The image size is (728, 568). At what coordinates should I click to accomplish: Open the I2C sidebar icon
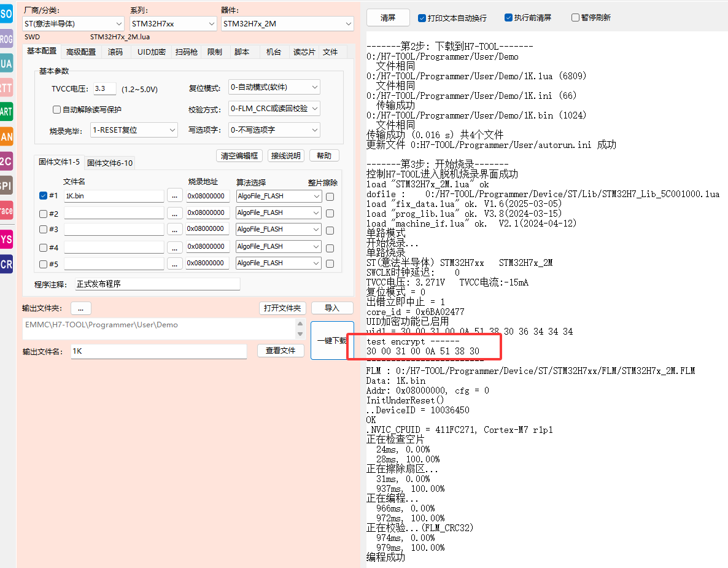[x=6, y=161]
